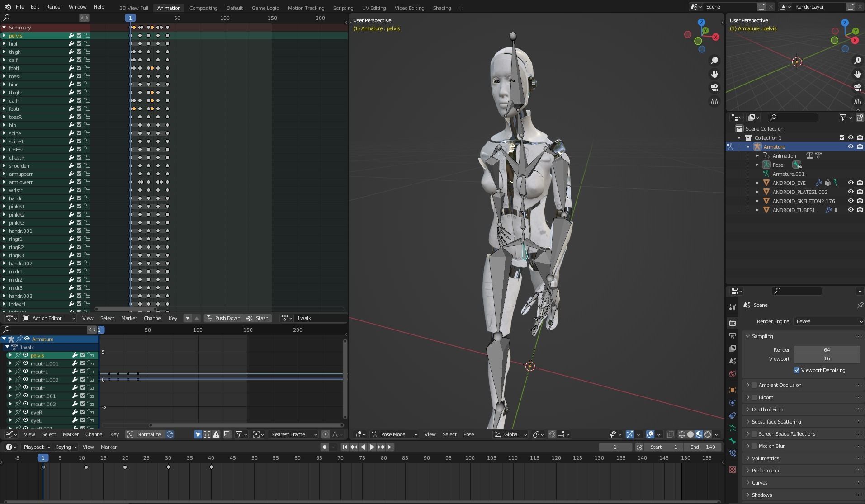Image resolution: width=865 pixels, height=504 pixels.
Task: Toggle camera view icon in main viewport
Action: 714,88
